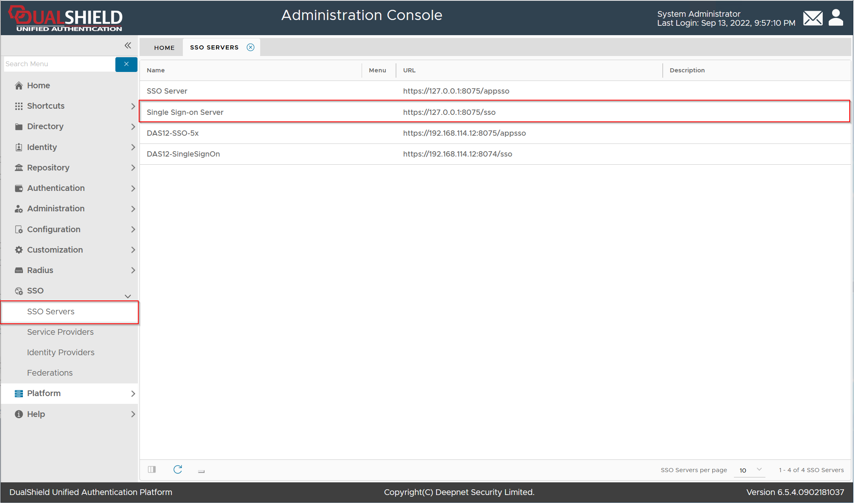
Task: Close the SSO Servers tab
Action: click(250, 47)
